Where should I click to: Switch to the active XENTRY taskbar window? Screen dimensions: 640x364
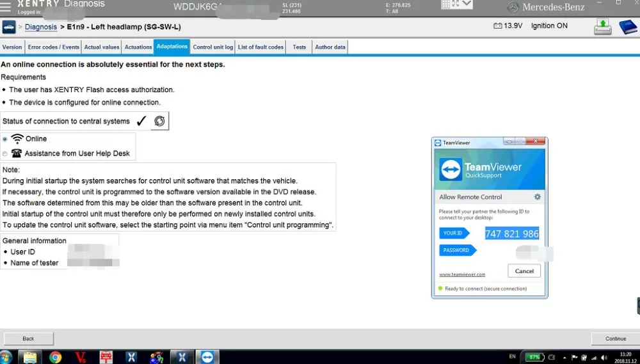[x=182, y=358]
